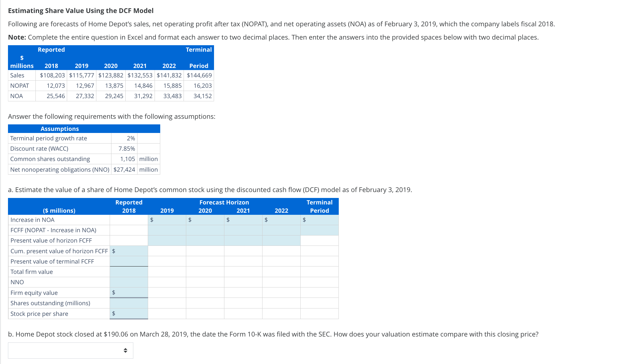Screen dimensions: 619x364
Task: Select the Cum. present value of horizon FCFF field
Action: pyautogui.click(x=129, y=251)
